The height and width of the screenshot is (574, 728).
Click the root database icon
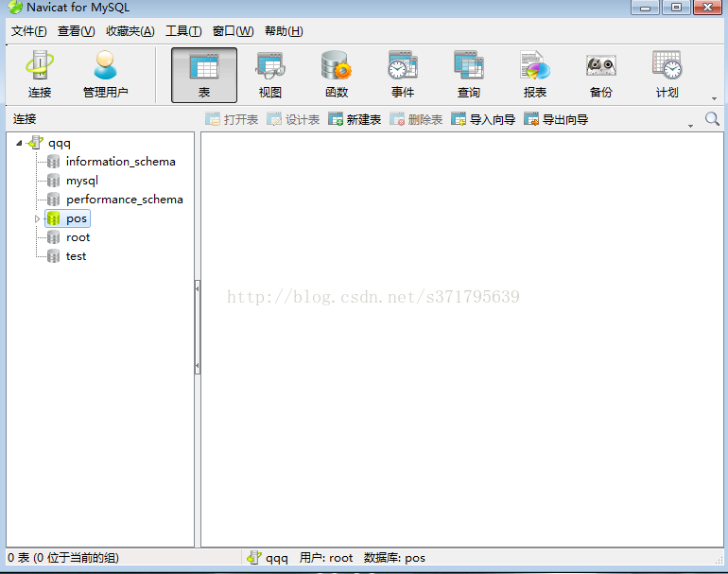point(53,237)
